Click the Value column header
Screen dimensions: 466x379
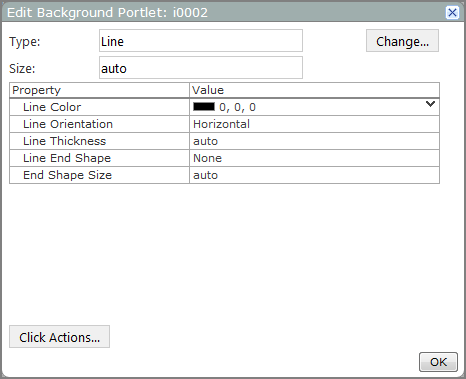point(314,90)
